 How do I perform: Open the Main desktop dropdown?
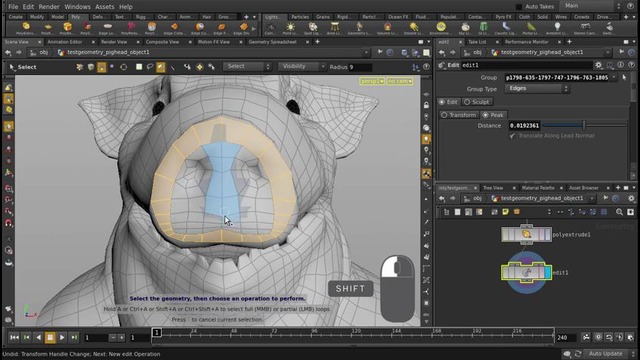pos(591,6)
